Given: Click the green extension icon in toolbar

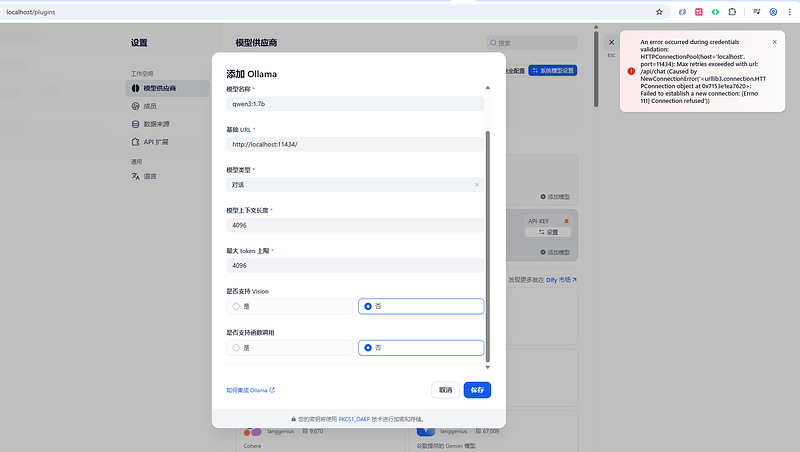Looking at the screenshot, I should click(715, 12).
